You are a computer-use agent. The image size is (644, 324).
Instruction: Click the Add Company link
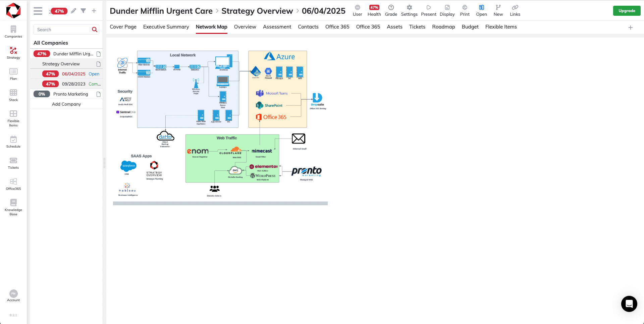66,104
